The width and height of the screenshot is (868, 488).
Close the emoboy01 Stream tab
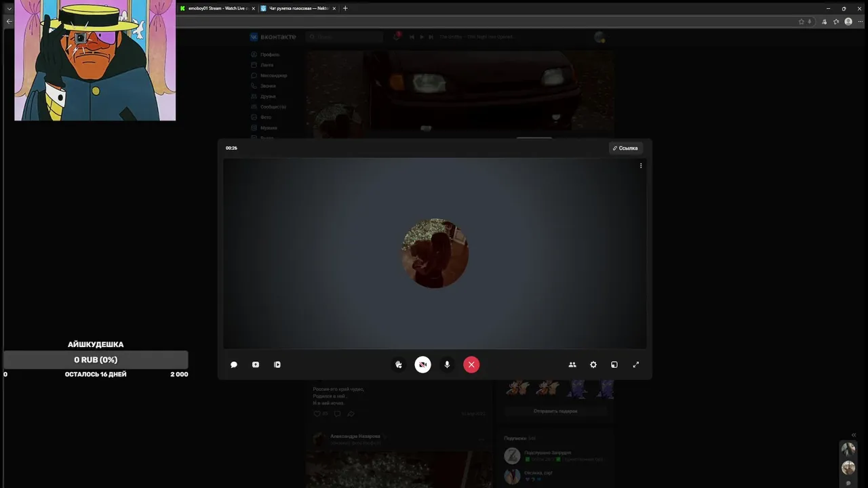point(253,8)
